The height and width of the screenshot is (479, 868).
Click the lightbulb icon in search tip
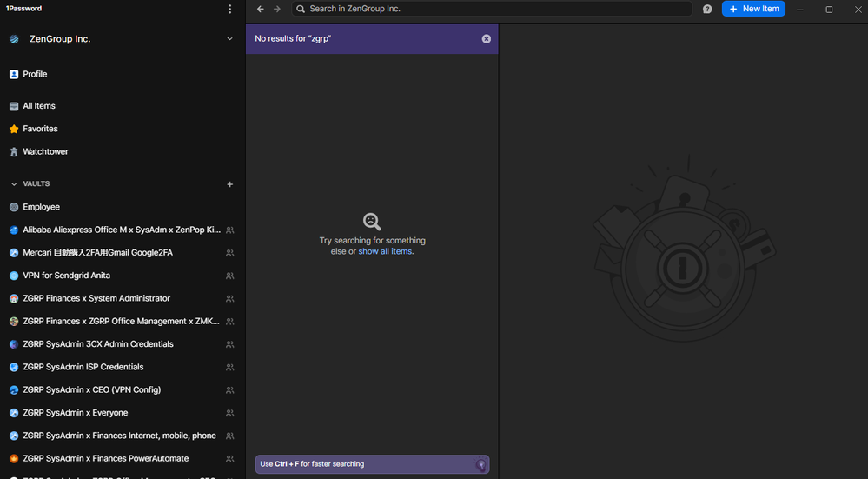480,464
